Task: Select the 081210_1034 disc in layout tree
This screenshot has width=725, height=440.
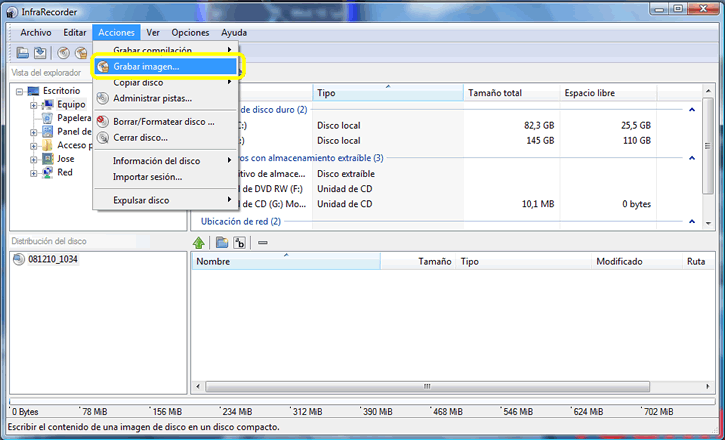Action: 53,259
